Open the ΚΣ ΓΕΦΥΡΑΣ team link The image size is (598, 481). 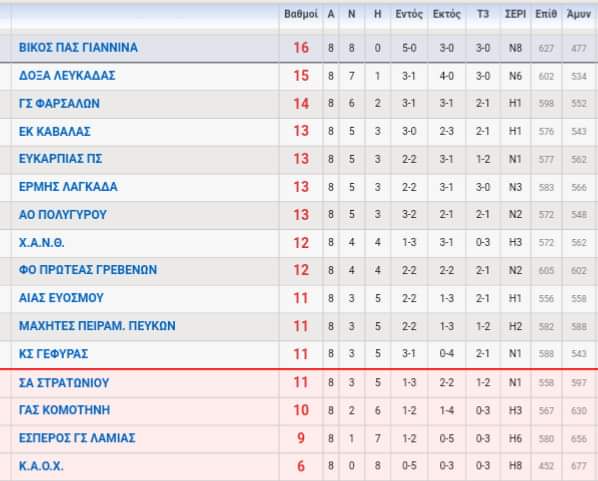(53, 354)
